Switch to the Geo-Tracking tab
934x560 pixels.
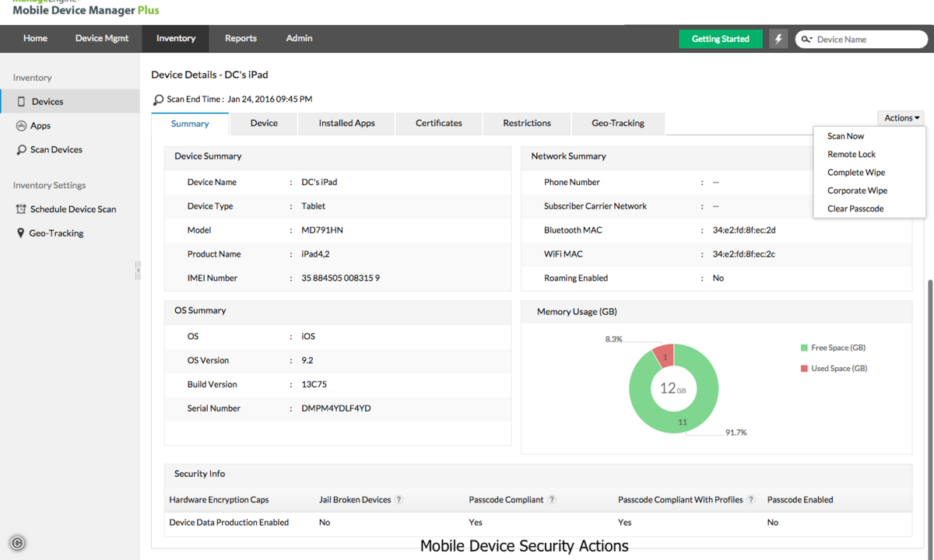click(618, 123)
